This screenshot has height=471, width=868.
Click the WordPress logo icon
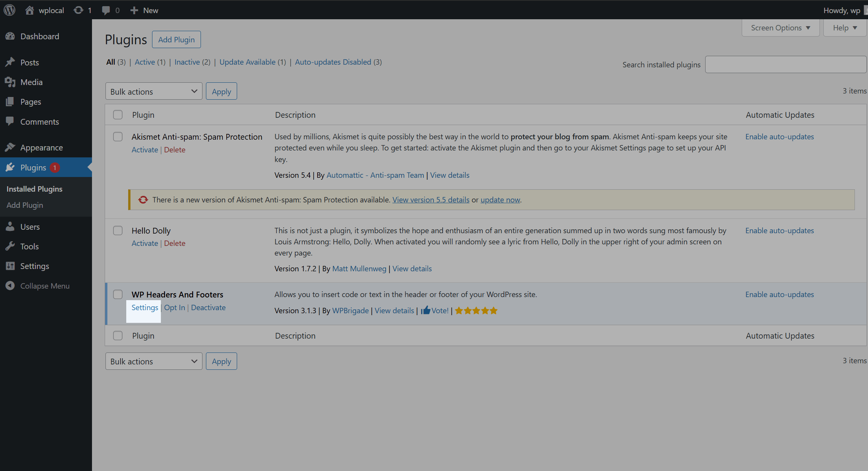coord(9,10)
